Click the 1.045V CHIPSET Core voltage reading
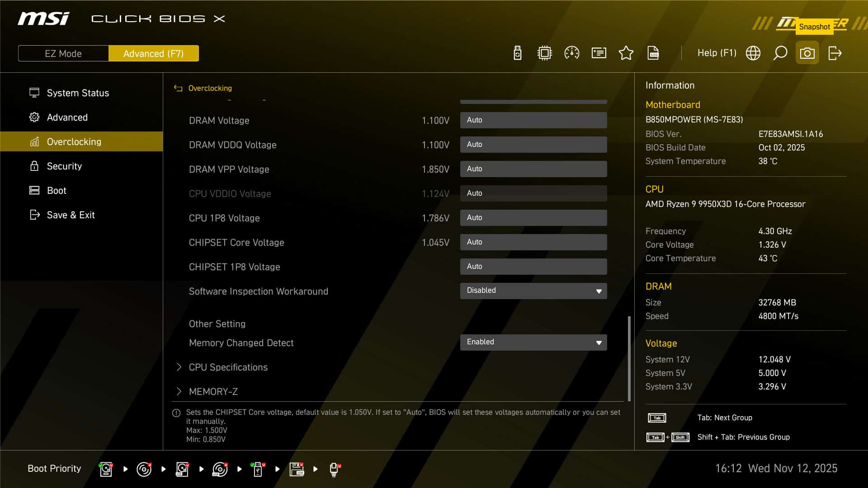Screen dimensions: 868x488 (435, 243)
